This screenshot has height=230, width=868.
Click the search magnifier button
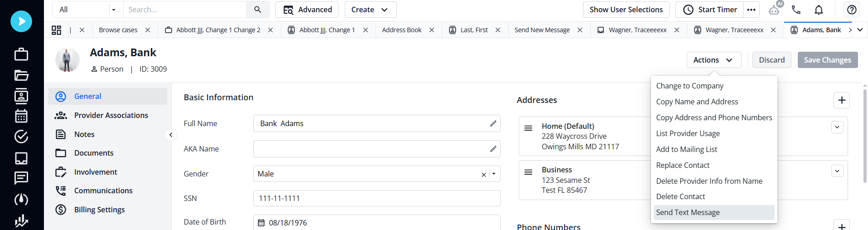pyautogui.click(x=258, y=10)
